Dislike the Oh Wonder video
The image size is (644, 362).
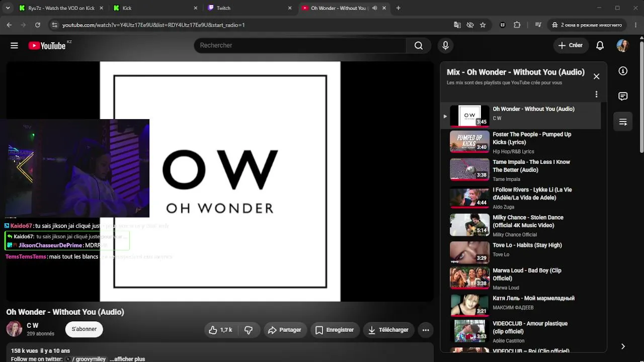coord(249,330)
